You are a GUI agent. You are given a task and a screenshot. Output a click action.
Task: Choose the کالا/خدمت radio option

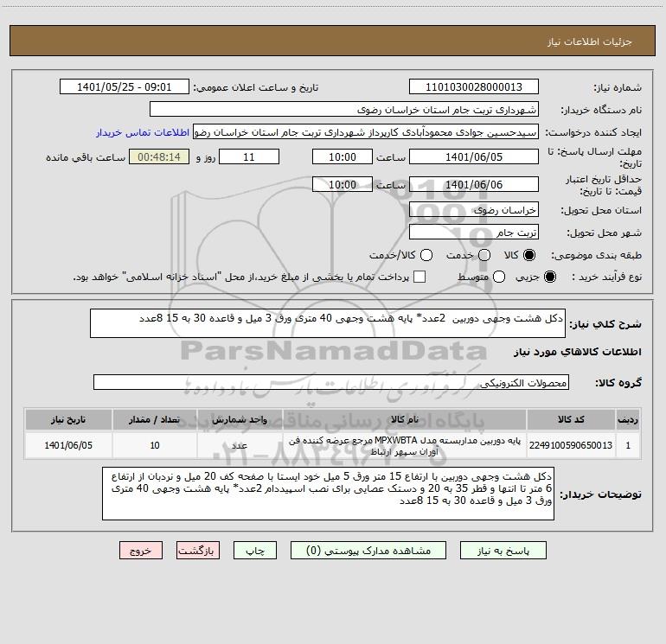pos(426,255)
